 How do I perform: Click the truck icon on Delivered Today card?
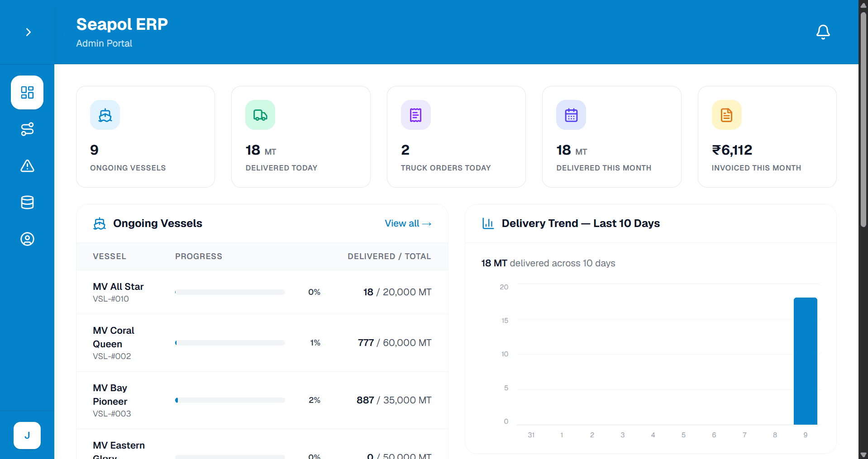point(260,115)
